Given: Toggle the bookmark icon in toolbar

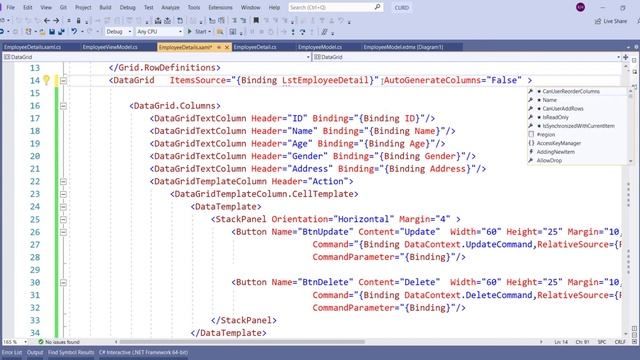Looking at the screenshot, I should pos(256,20).
